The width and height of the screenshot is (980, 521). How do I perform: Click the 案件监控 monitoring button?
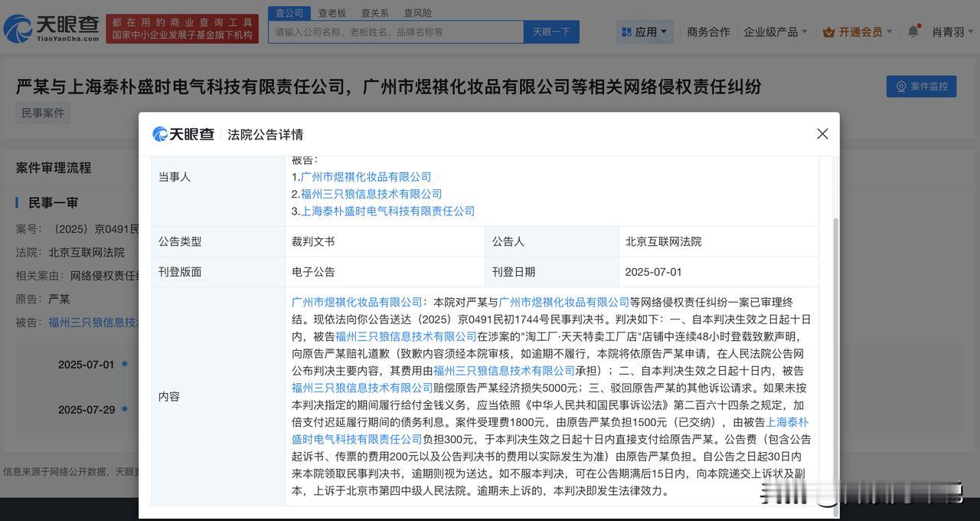(x=921, y=86)
